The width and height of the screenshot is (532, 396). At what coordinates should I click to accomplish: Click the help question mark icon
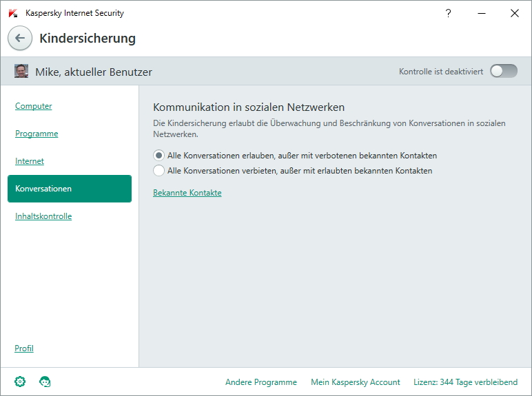[x=448, y=13]
